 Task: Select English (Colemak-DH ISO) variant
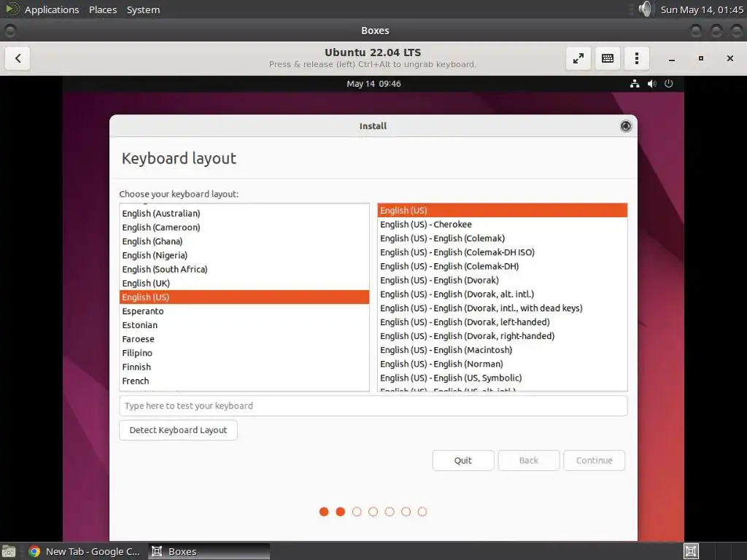coord(502,252)
